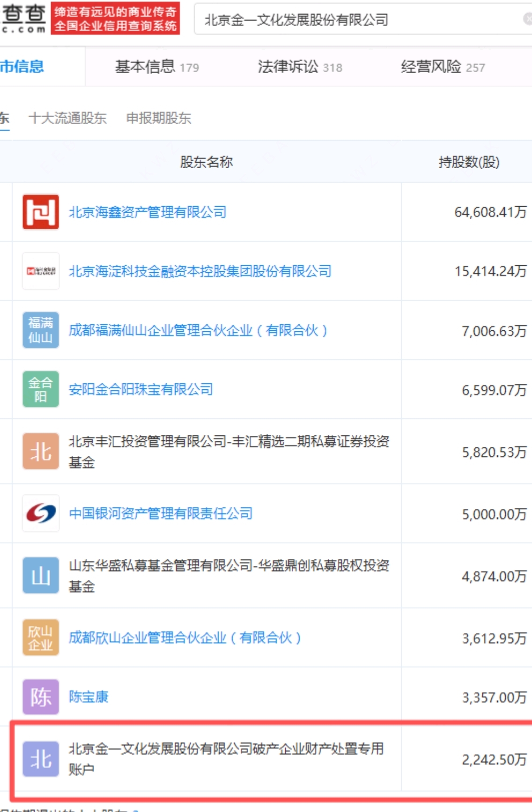Click the 5,000.00万 share count
Screen dimensions: 532x812
(494, 514)
